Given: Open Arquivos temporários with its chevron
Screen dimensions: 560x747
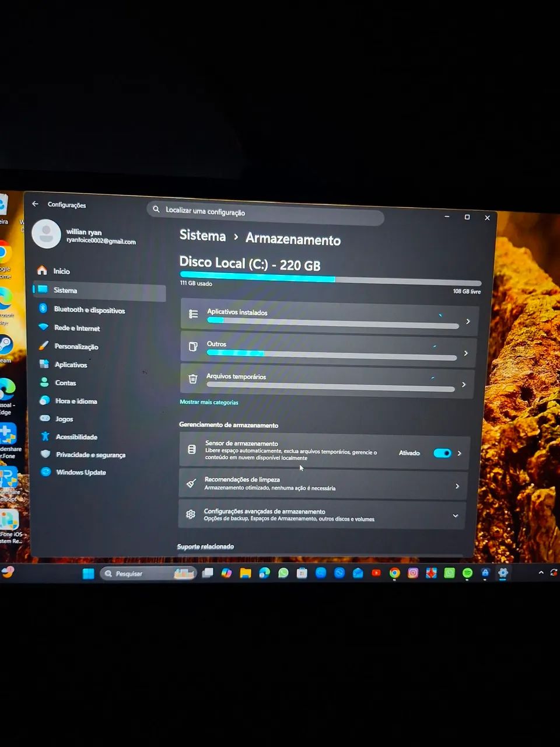Looking at the screenshot, I should (x=464, y=385).
